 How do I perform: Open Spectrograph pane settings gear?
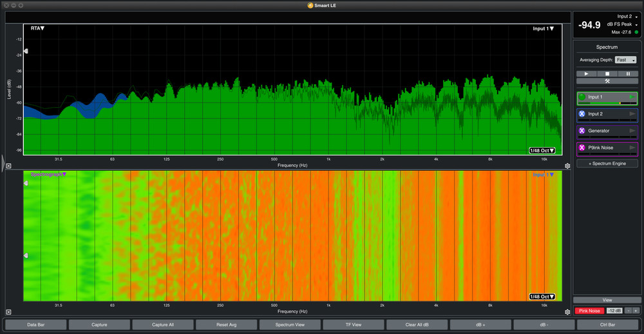[x=567, y=312]
